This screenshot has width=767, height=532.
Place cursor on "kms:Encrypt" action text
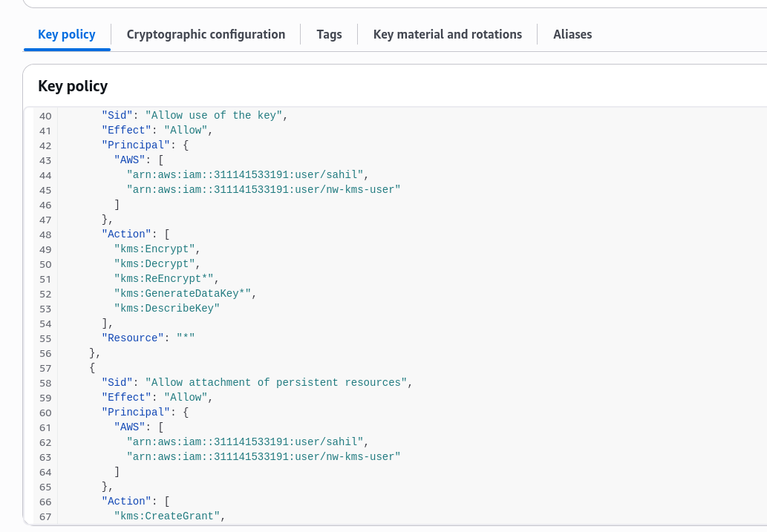[x=154, y=249]
